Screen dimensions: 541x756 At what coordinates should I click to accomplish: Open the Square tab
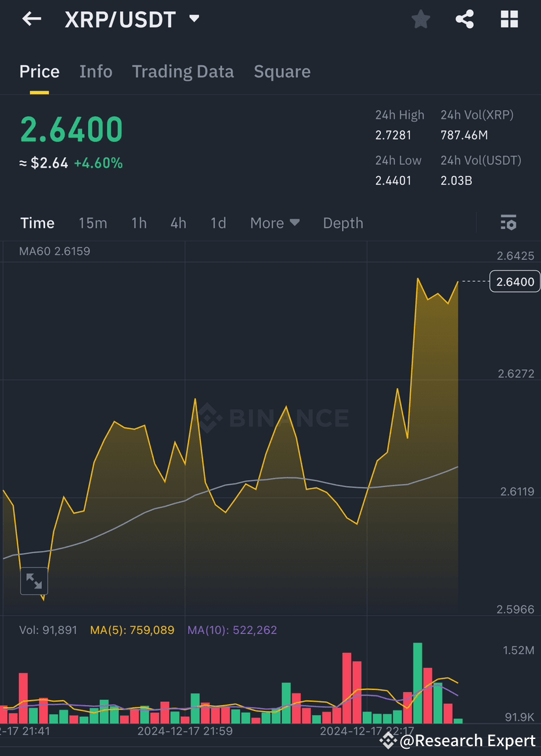tap(282, 71)
